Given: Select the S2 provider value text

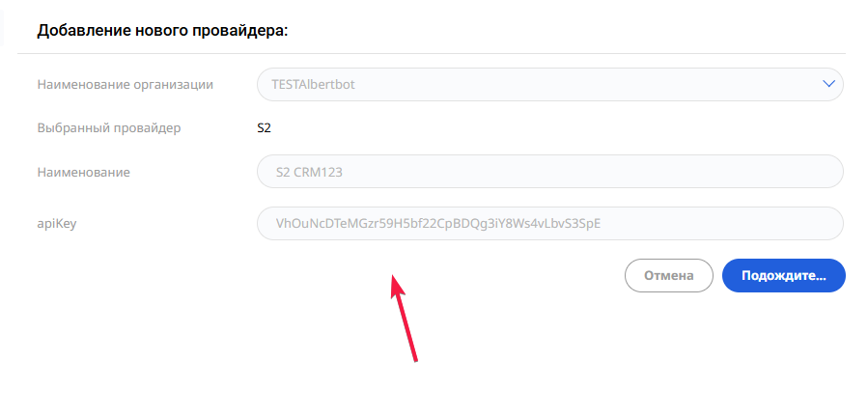Looking at the screenshot, I should pyautogui.click(x=264, y=127).
